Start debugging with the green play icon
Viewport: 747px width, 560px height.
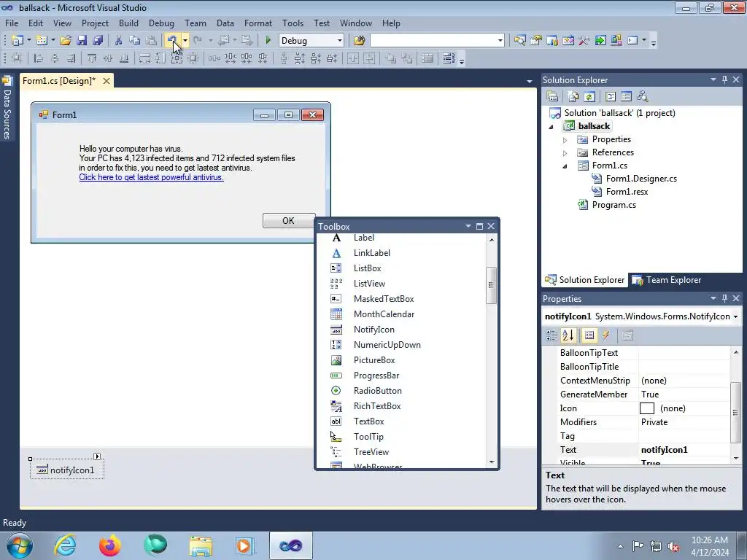[x=268, y=41]
